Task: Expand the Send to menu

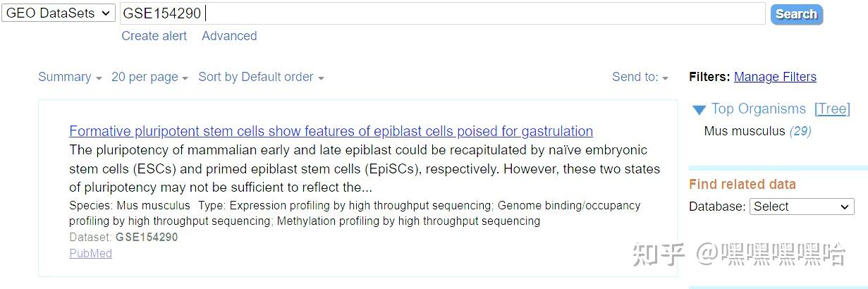Action: coord(640,77)
